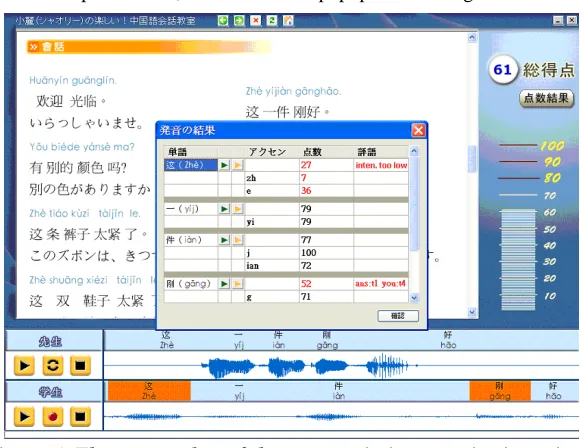Click the 一 yíj student segment
The height and width of the screenshot is (448, 582).
(239, 391)
